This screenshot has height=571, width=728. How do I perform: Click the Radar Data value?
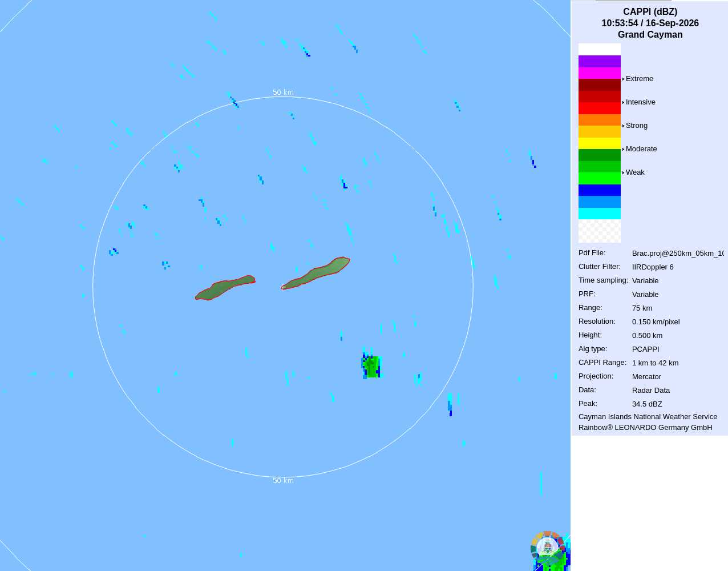[x=651, y=390]
